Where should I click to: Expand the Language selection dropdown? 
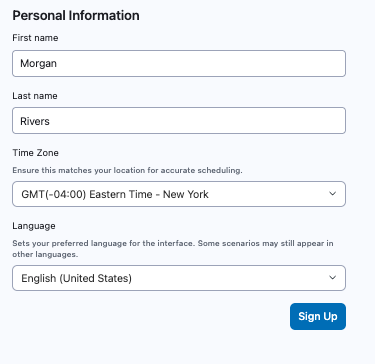179,278
